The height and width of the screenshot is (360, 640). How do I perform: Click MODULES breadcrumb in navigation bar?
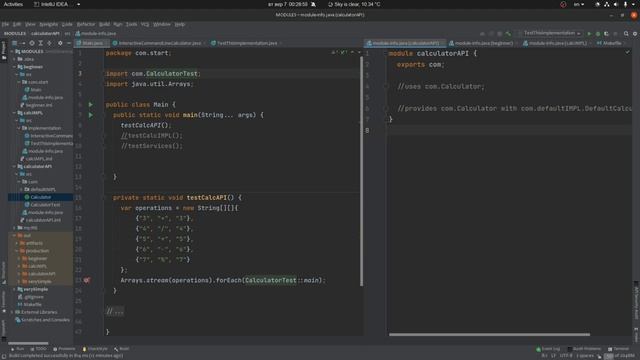point(15,33)
